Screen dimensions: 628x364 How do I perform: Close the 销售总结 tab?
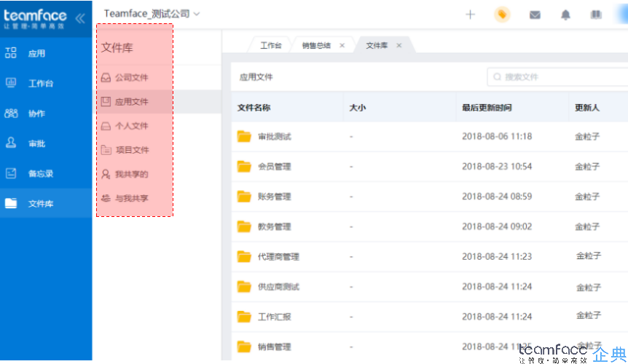tap(342, 45)
